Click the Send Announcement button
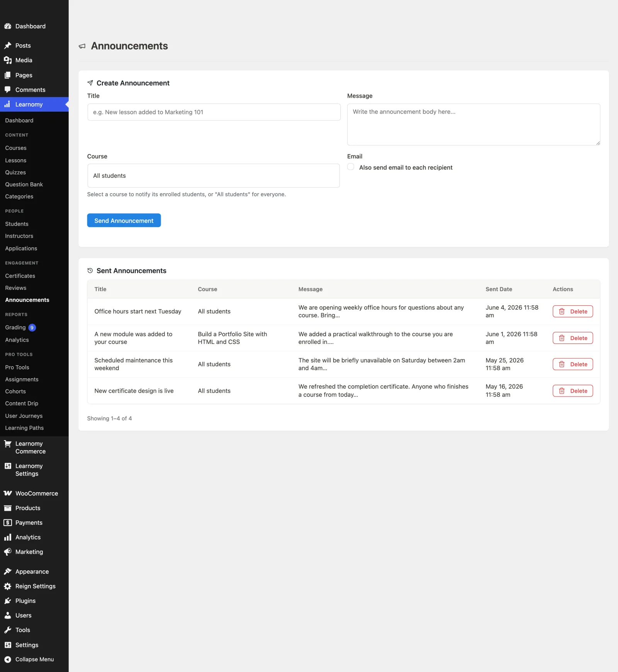The image size is (618, 672). pos(124,221)
